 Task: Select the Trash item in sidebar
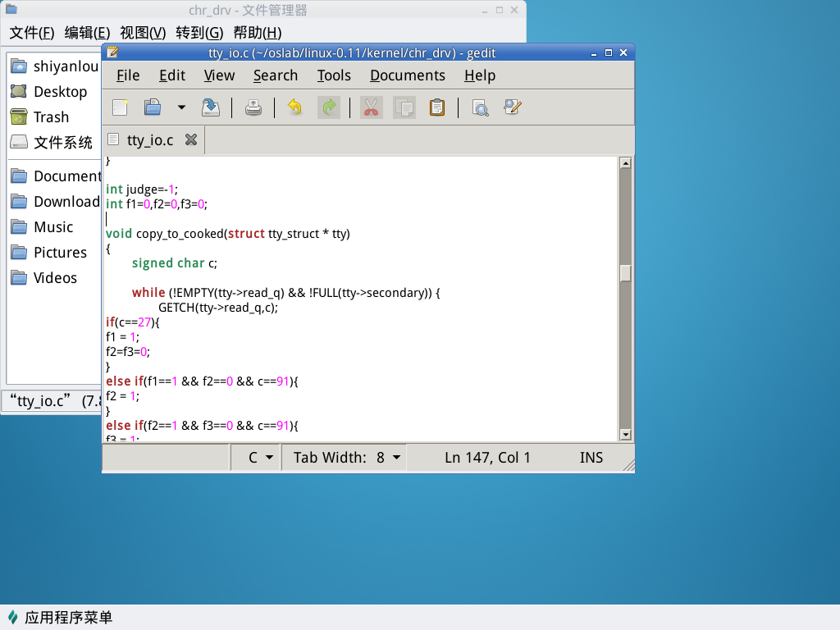click(x=51, y=117)
